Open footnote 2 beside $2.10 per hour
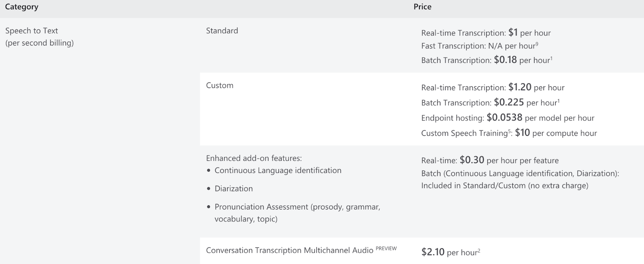 pyautogui.click(x=479, y=251)
